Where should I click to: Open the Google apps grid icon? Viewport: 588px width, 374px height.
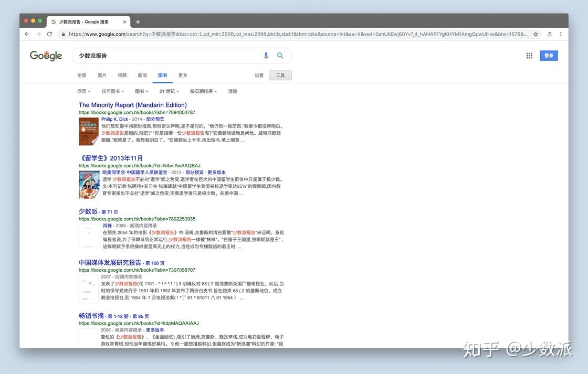point(529,56)
